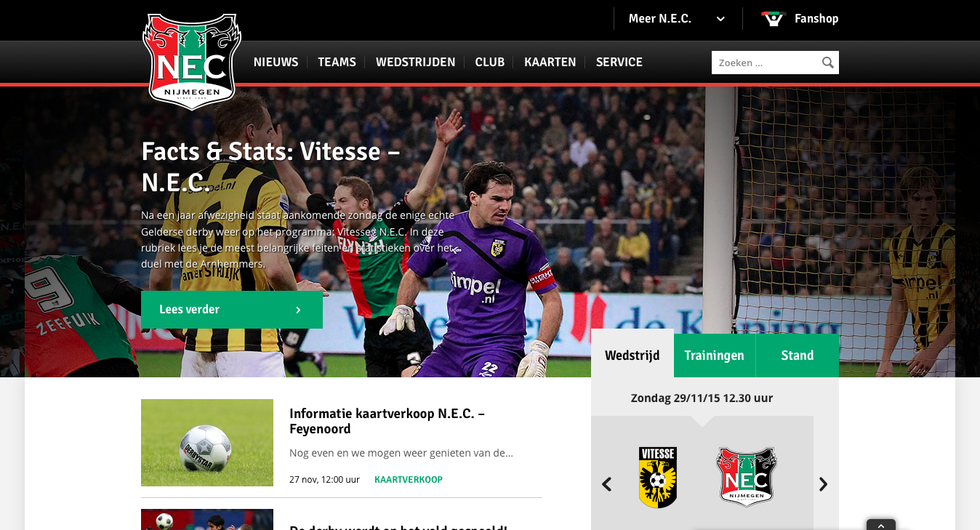980x530 pixels.
Task: Open the Wedstrijden menu
Action: [415, 63]
